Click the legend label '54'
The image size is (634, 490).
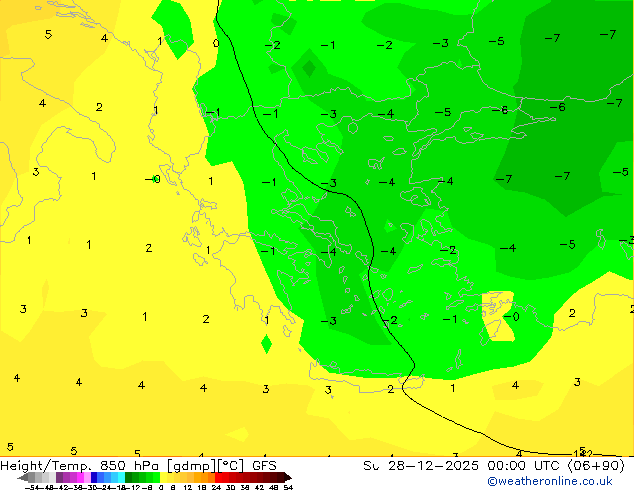point(288,487)
